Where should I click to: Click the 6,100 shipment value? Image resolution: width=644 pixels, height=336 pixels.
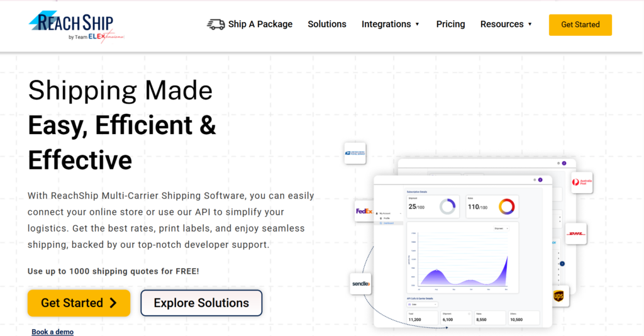click(448, 320)
